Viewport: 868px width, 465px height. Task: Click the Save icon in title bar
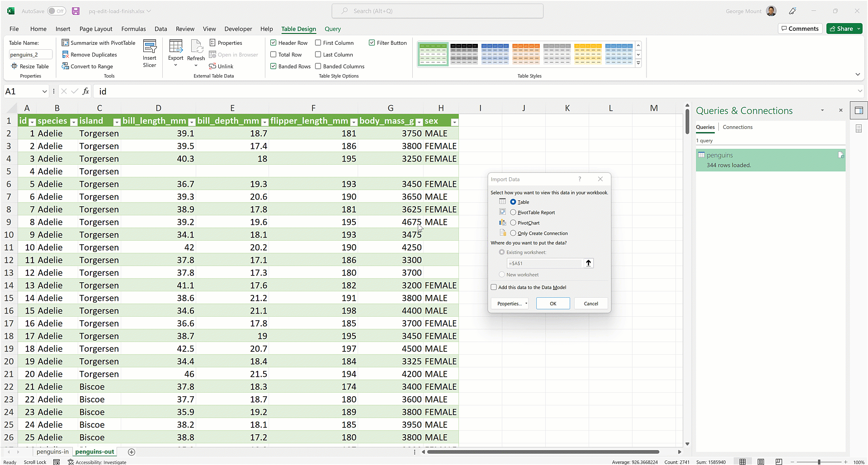click(75, 11)
